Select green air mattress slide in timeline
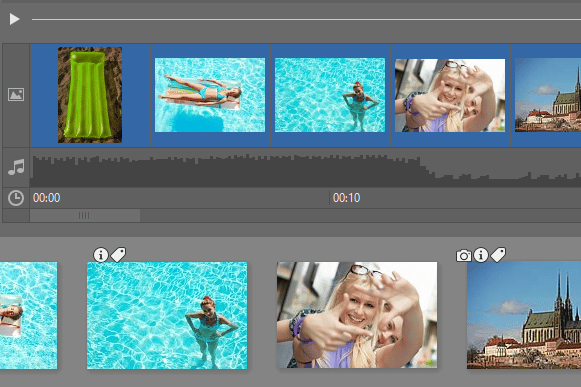581x387 pixels. 90,95
